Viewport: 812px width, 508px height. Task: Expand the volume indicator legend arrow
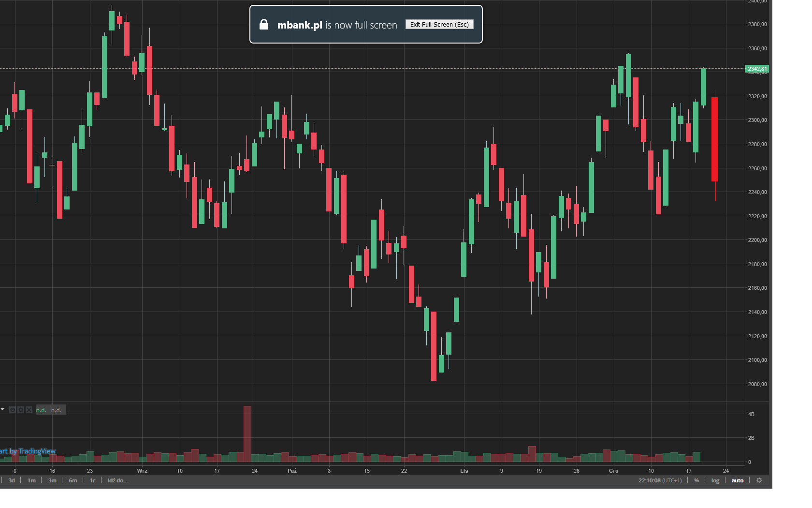(x=2, y=409)
